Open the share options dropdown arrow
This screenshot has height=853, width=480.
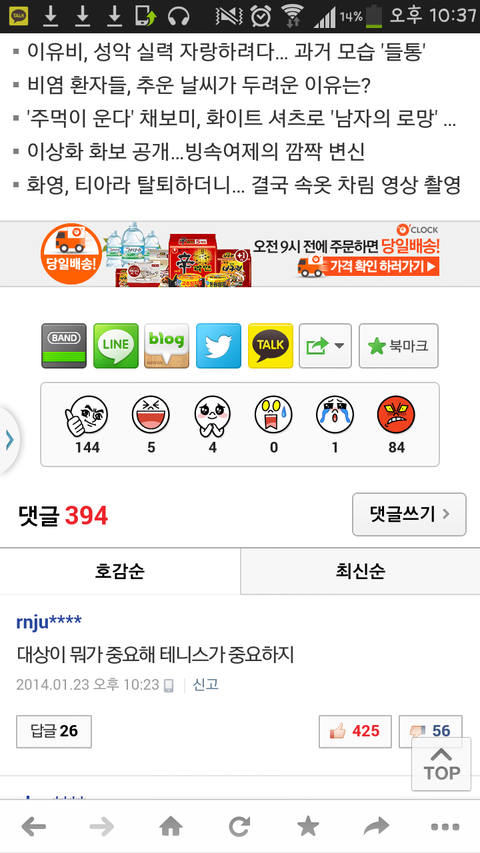coord(325,346)
